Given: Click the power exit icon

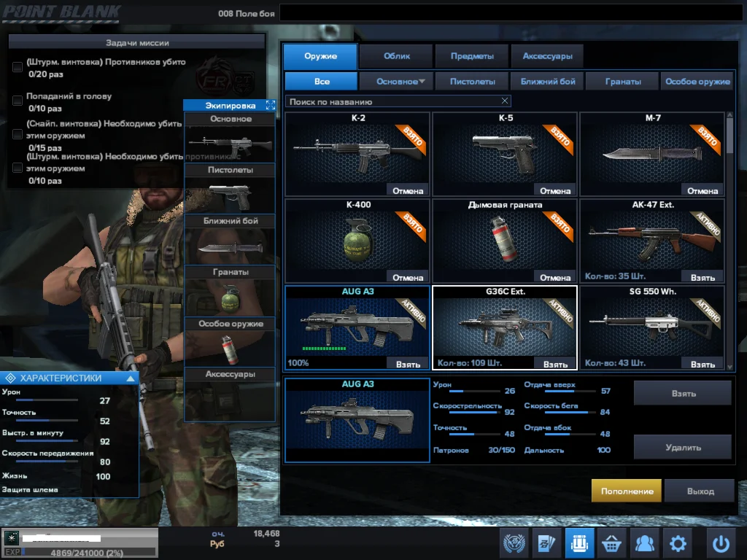Looking at the screenshot, I should (721, 542).
